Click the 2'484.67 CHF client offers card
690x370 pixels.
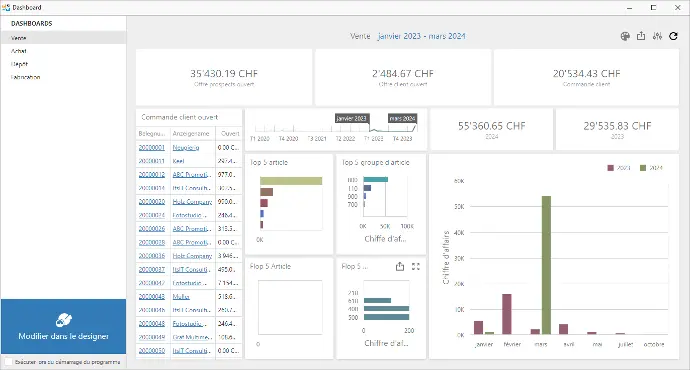click(x=403, y=77)
